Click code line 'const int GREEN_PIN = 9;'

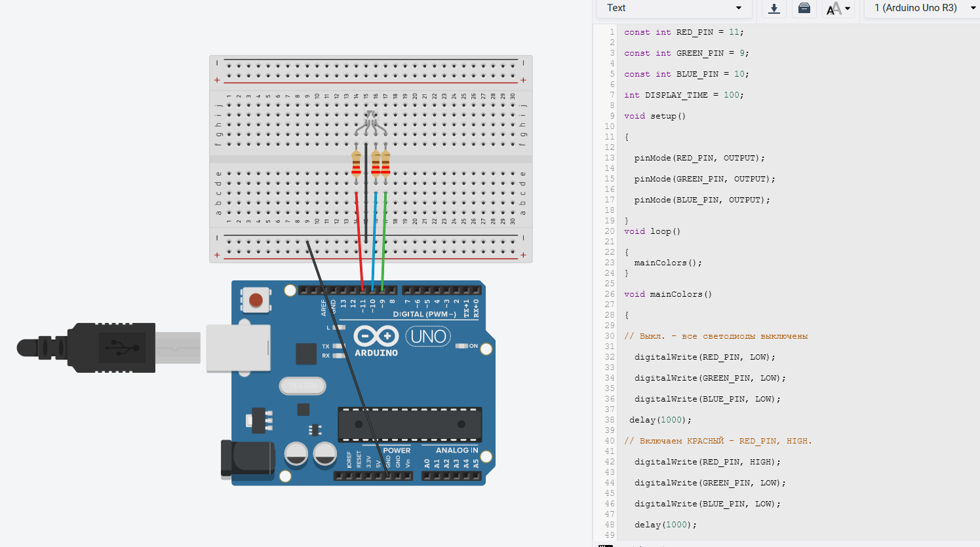(x=686, y=53)
